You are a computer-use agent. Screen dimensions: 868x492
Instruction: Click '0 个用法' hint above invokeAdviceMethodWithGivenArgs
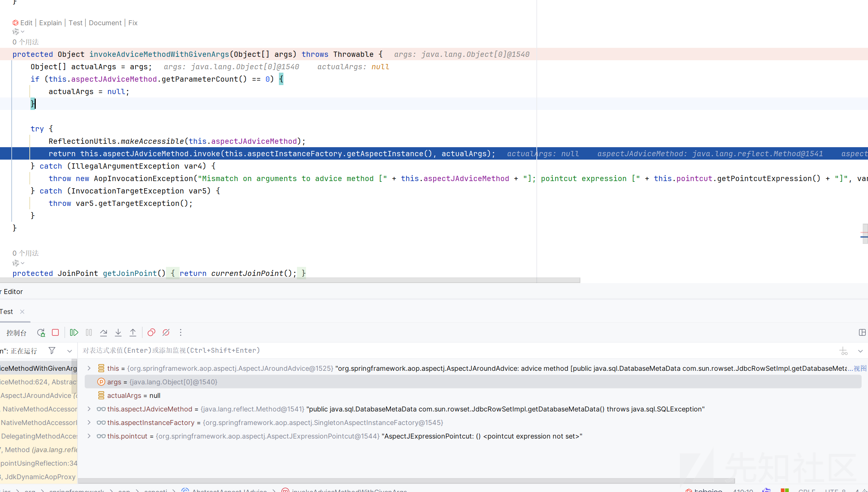[x=26, y=42]
